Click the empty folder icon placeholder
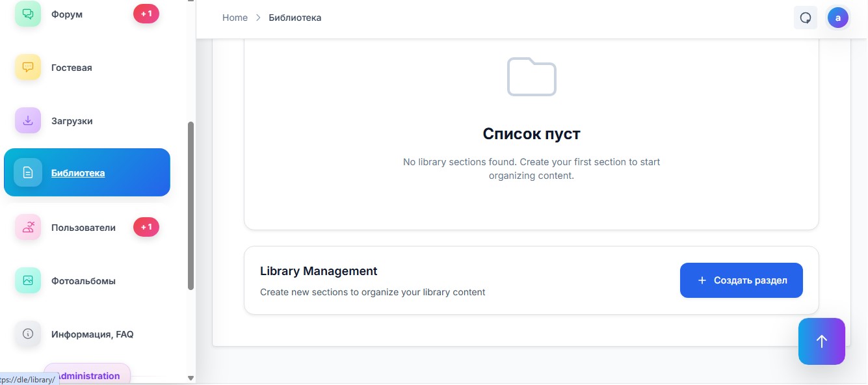This screenshot has height=385, width=868. [x=531, y=77]
